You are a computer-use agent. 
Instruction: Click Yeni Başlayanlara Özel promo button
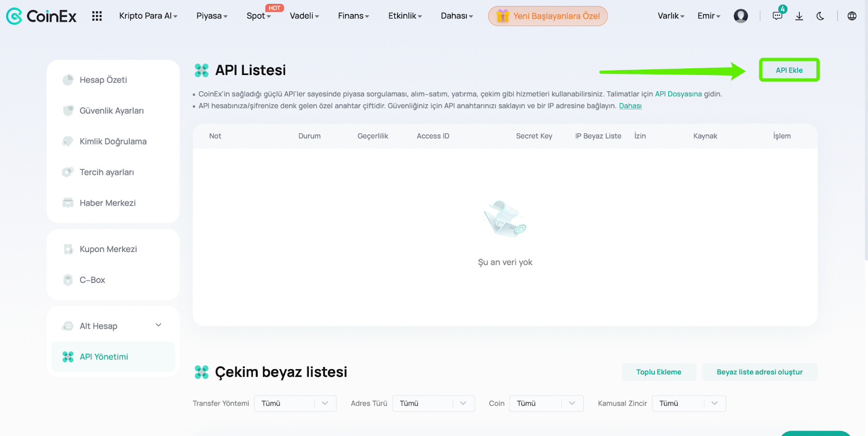coord(548,16)
